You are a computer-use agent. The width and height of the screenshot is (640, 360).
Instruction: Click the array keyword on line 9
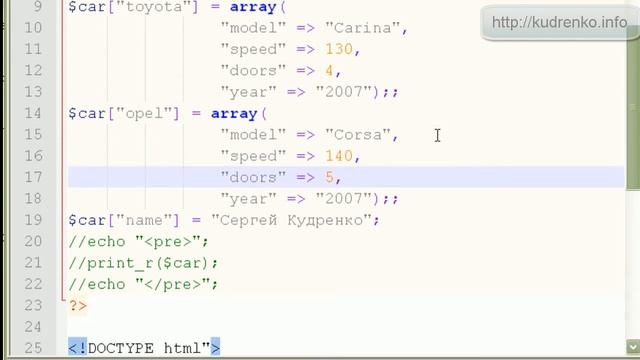[x=253, y=7]
